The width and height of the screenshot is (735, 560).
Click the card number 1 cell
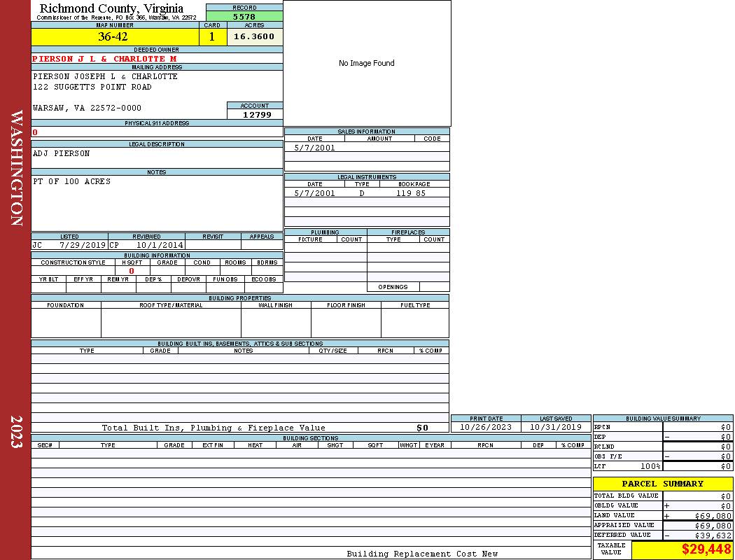[212, 37]
